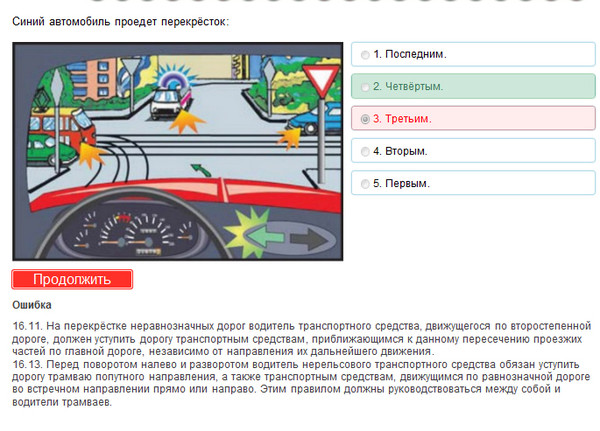Click the intersection illustration image

(178, 152)
